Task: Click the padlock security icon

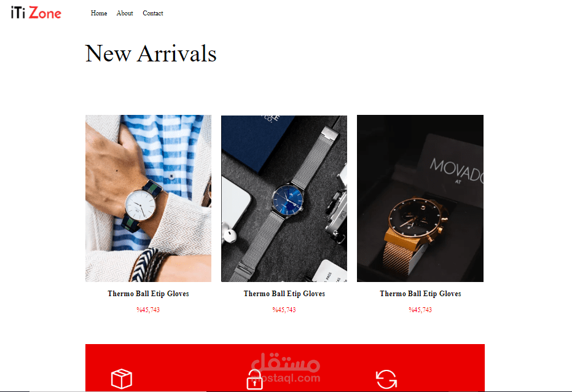Action: click(254, 380)
